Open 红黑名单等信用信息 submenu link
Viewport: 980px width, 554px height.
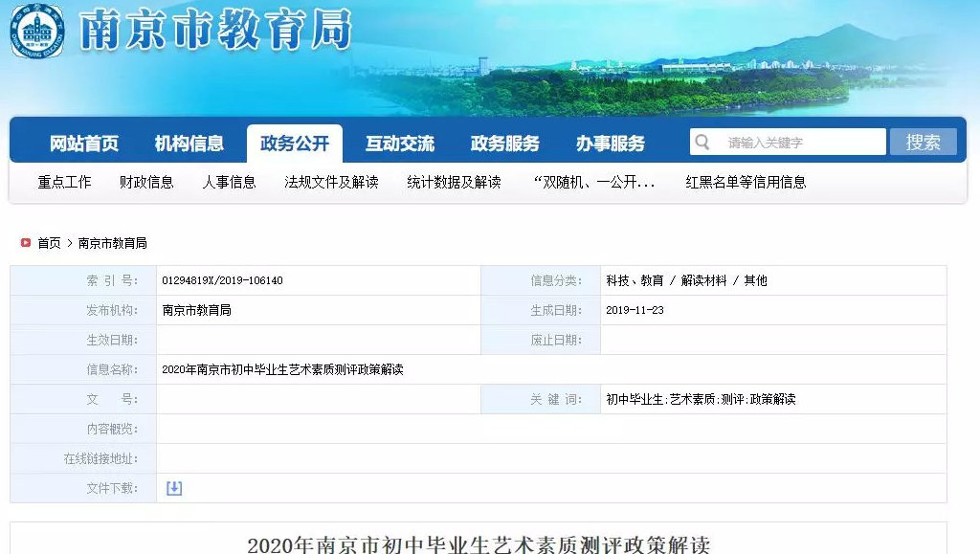tap(746, 182)
